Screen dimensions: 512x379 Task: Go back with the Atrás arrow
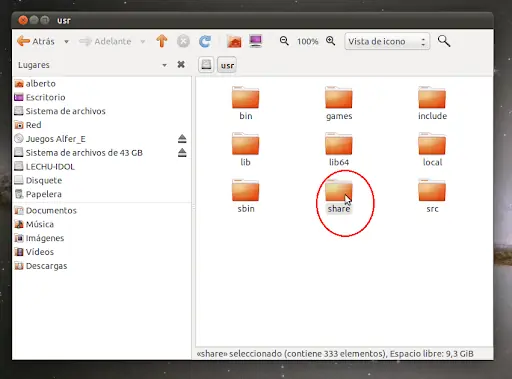tap(36, 41)
